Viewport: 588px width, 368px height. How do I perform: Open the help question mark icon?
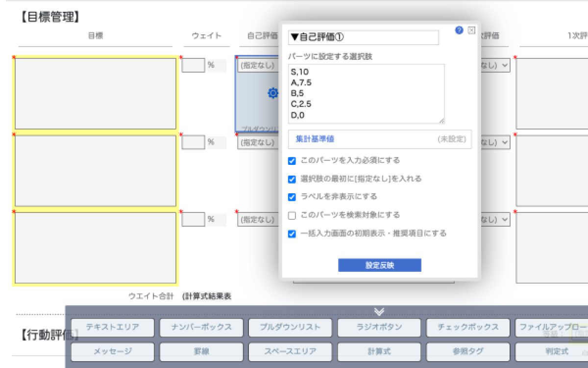click(x=459, y=30)
